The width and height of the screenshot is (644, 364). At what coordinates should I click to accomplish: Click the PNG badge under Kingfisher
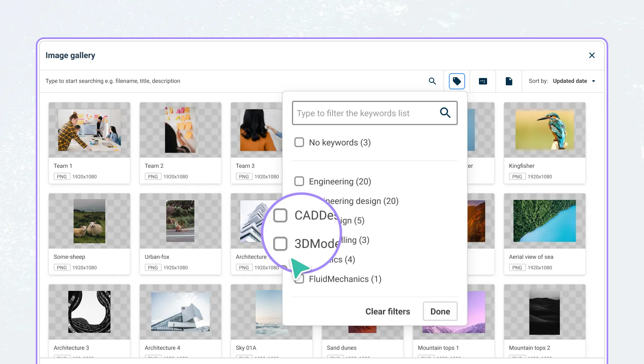pos(517,177)
